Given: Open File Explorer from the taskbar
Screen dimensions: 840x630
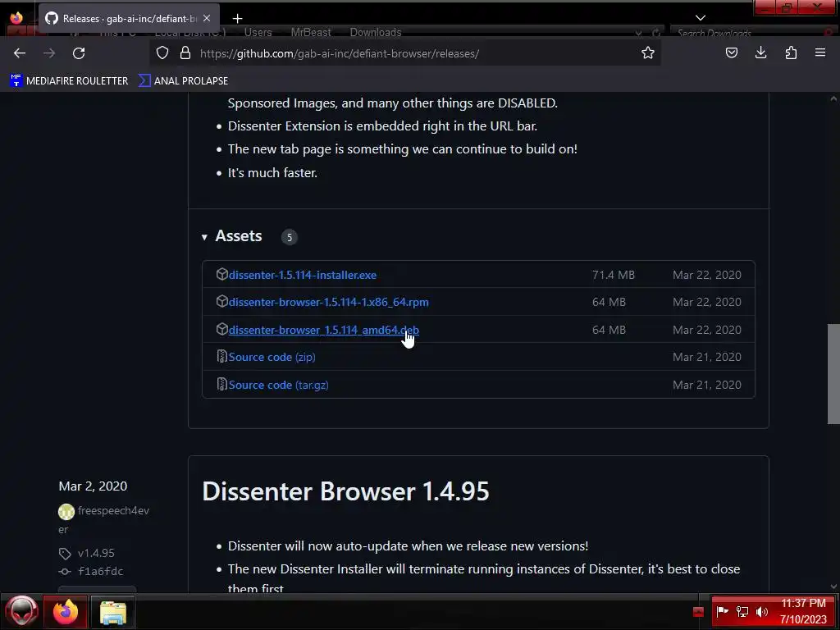Looking at the screenshot, I should coord(112,612).
